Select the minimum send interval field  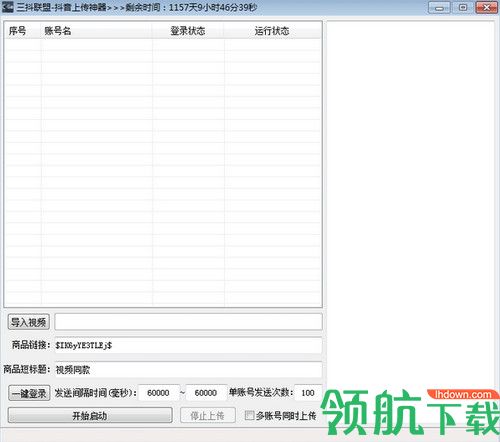(158, 393)
